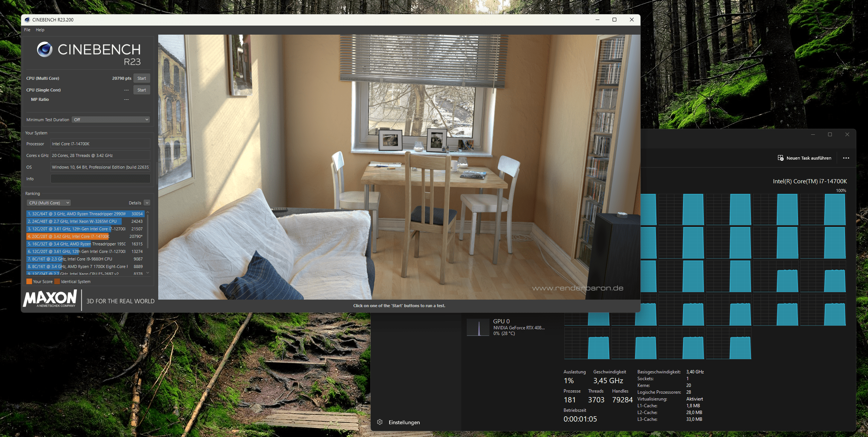Click the GPU 0 usage graph thumbnail

coord(478,327)
